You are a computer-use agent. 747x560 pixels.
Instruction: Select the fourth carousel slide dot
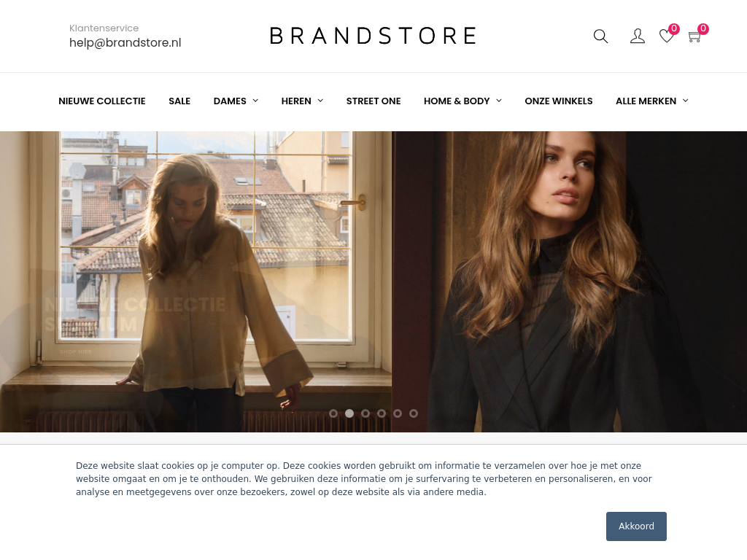382,413
